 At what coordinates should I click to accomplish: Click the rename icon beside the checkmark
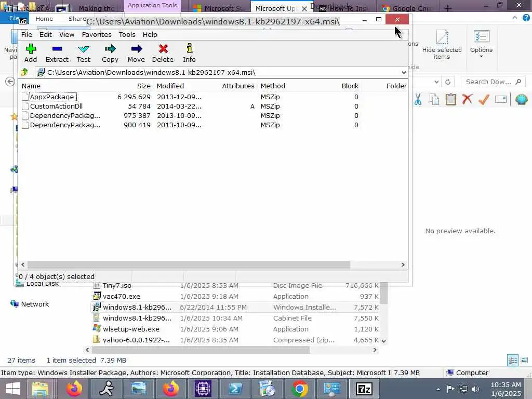501,99
